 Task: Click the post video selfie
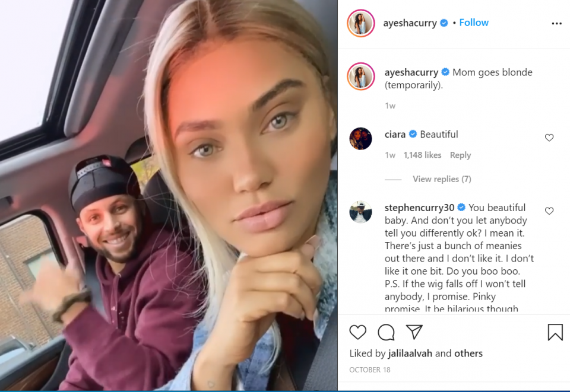(169, 195)
